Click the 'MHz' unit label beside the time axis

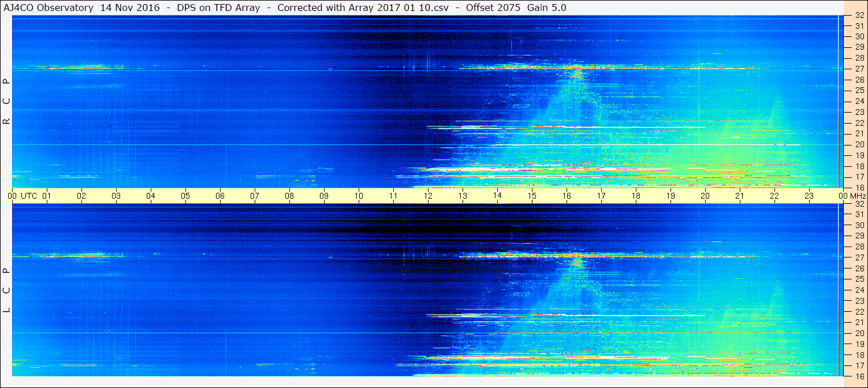point(856,196)
